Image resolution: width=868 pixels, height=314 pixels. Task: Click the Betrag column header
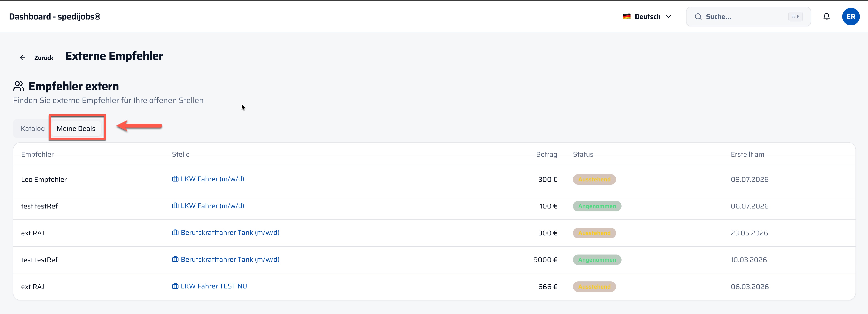point(547,154)
